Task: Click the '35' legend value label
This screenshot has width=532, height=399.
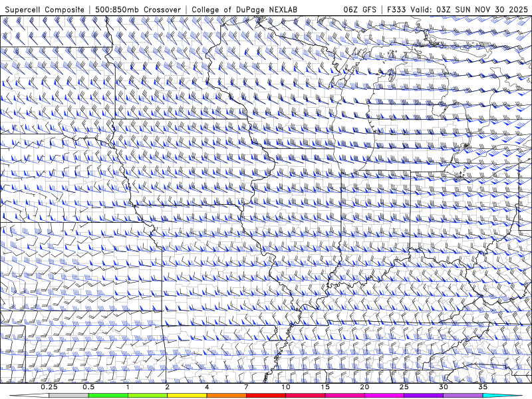Action: (x=483, y=387)
